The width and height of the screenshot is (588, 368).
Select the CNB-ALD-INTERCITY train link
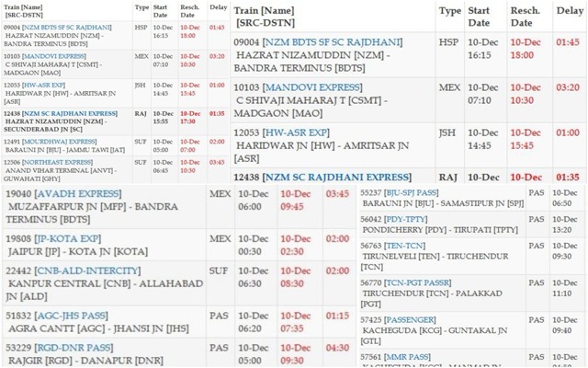pyautogui.click(x=89, y=271)
